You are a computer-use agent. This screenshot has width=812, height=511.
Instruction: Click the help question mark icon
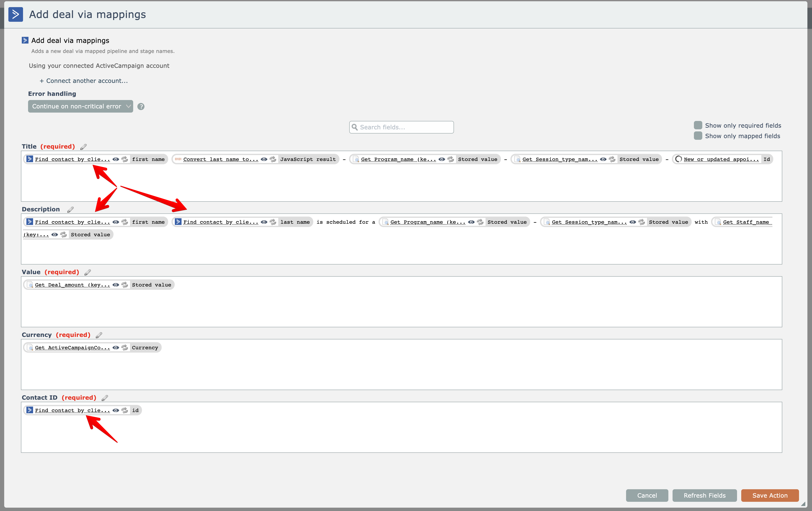pyautogui.click(x=141, y=107)
